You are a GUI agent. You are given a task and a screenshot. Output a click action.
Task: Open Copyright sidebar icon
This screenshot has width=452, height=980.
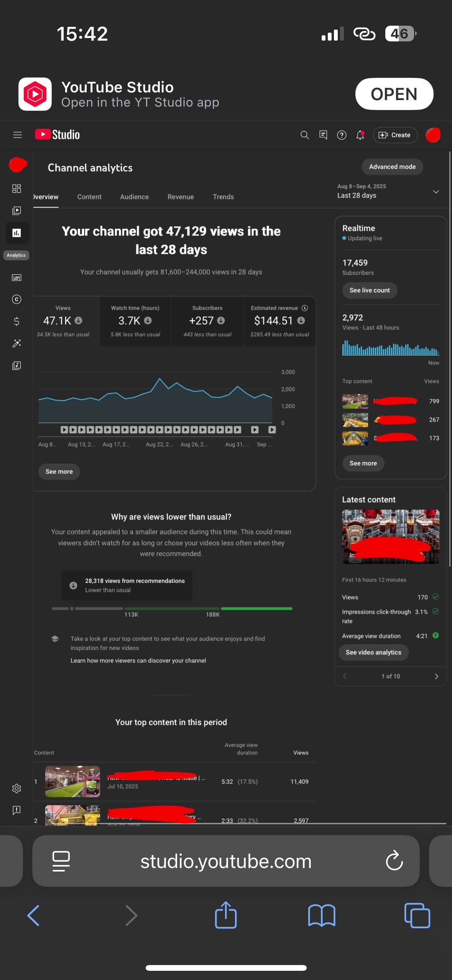coord(16,299)
